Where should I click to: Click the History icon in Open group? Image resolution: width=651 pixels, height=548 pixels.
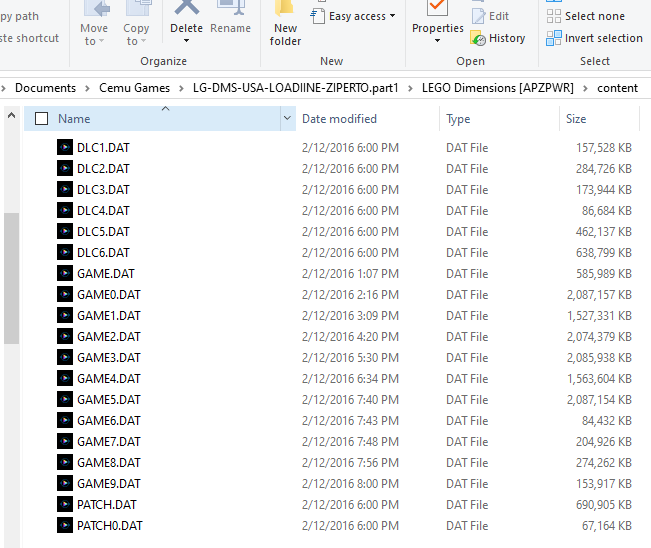478,38
